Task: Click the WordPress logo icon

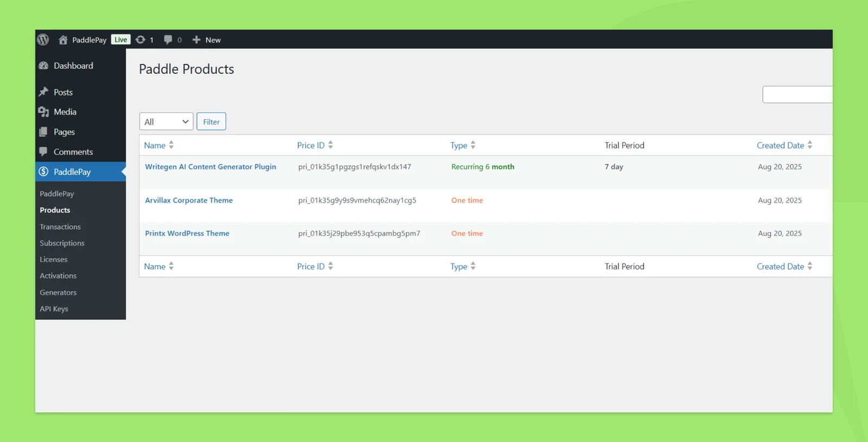Action: point(43,40)
